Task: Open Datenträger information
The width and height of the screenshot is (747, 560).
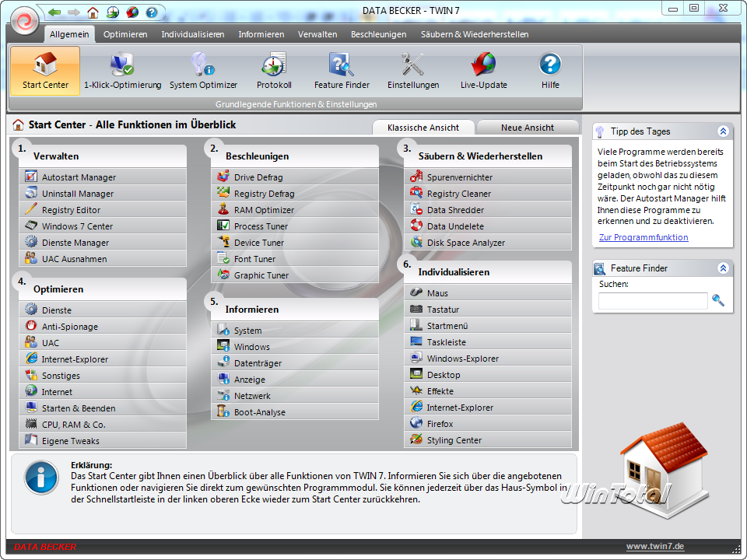Action: (x=295, y=363)
